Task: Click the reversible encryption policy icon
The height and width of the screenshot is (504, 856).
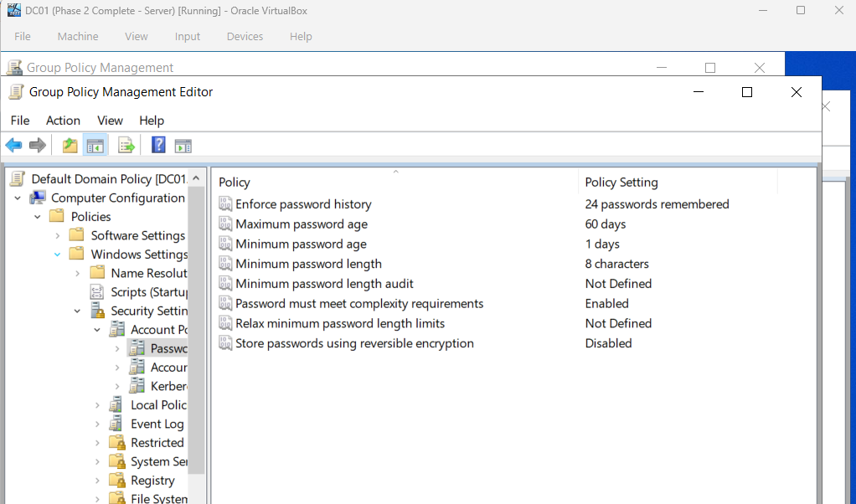Action: [x=225, y=343]
